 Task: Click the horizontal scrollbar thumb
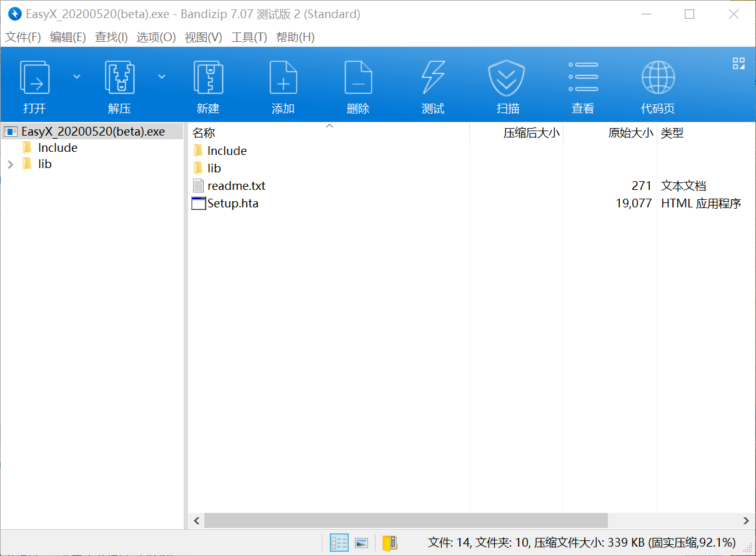[405, 520]
